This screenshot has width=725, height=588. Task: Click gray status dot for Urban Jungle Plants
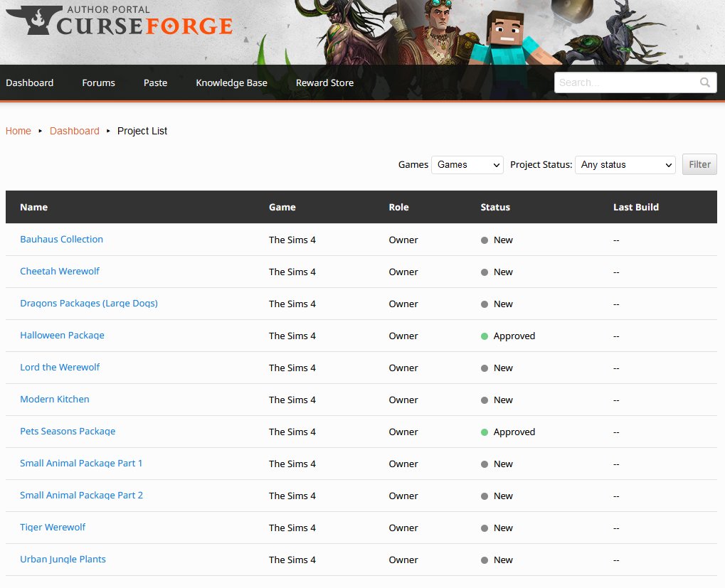click(x=485, y=560)
